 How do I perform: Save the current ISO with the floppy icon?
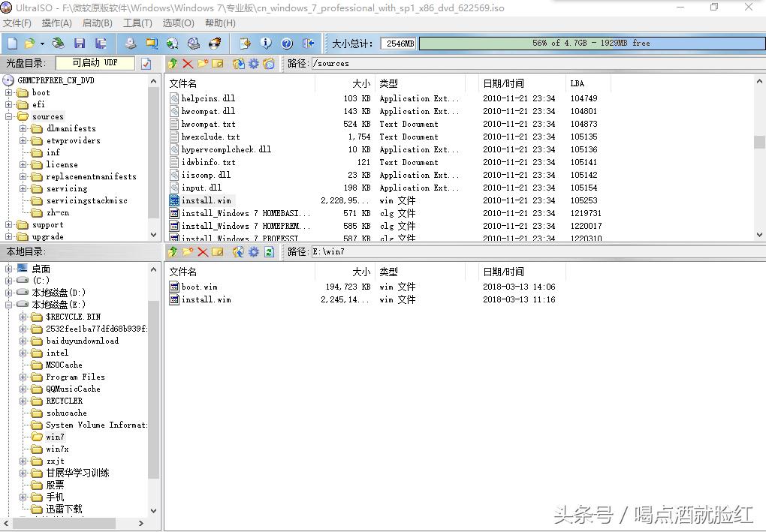click(x=79, y=44)
